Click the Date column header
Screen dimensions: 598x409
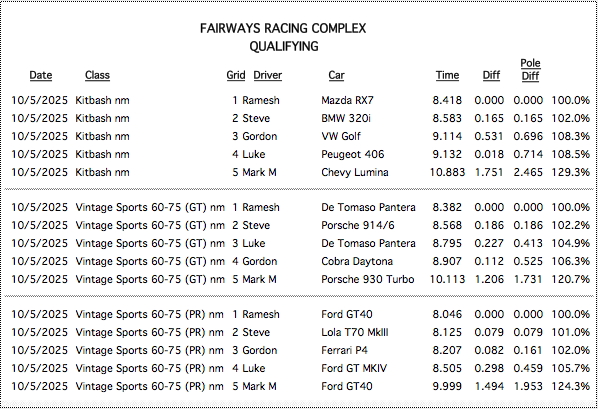coord(41,75)
